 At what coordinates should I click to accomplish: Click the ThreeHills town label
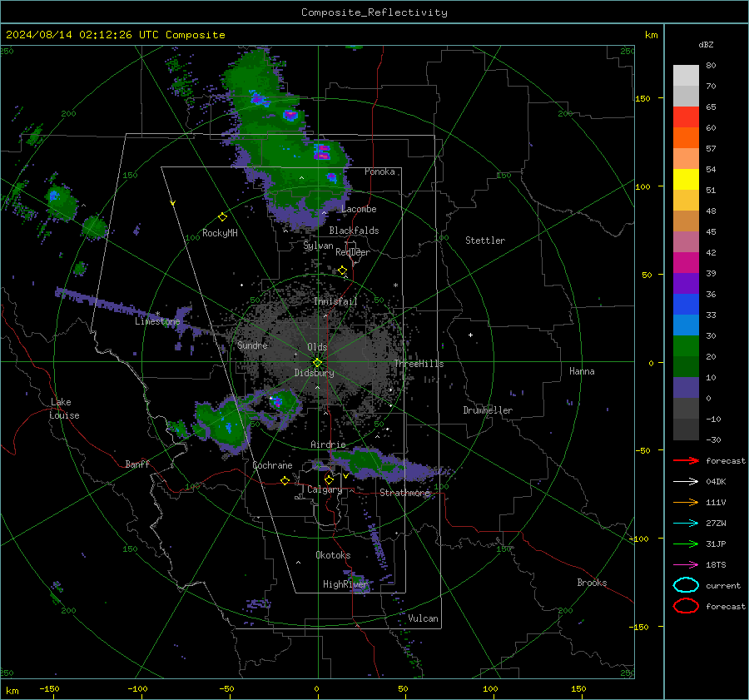[419, 364]
